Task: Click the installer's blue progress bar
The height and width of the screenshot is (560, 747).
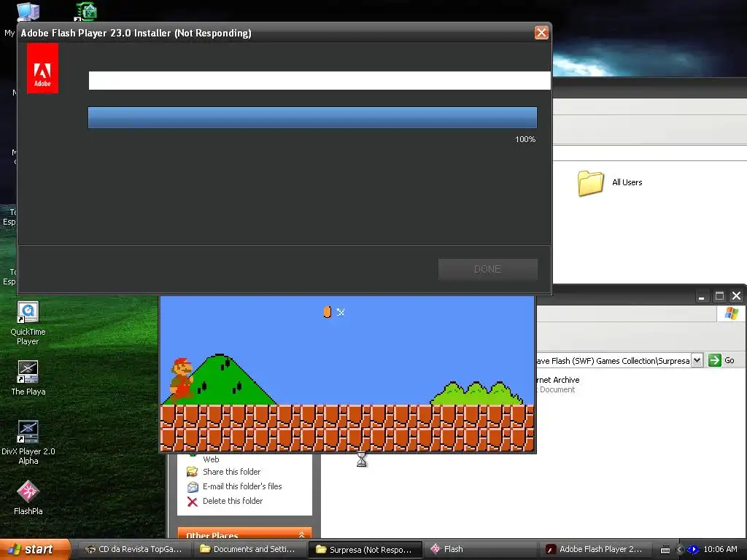Action: [x=312, y=117]
